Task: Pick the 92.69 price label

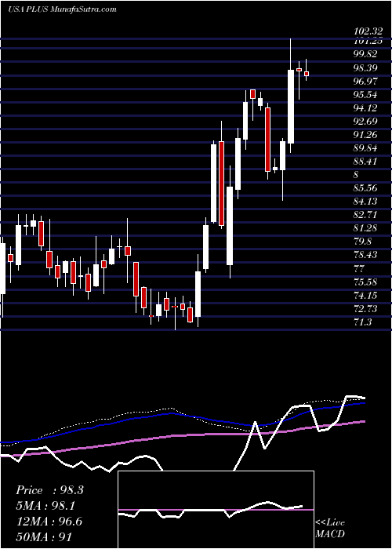Action: pos(366,121)
